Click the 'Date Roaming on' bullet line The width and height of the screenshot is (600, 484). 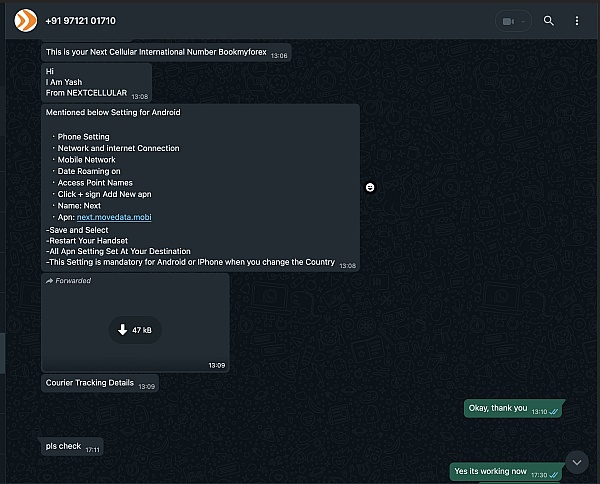pos(89,171)
